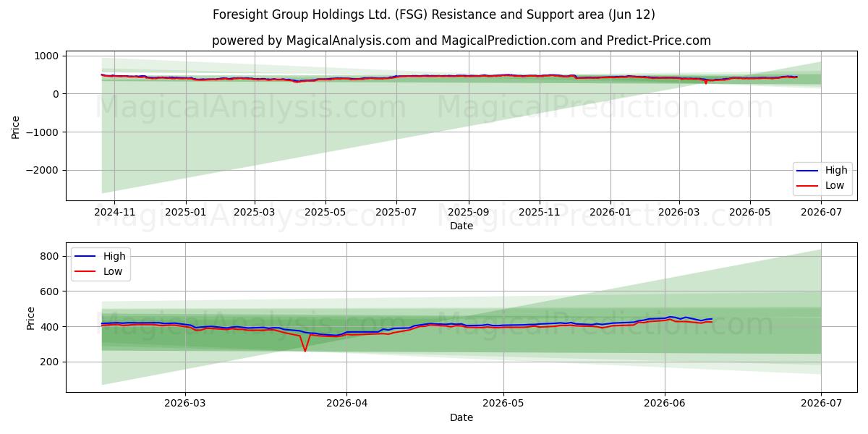Click the sharp dip in the red Low line
868x434 pixels.
click(x=305, y=351)
